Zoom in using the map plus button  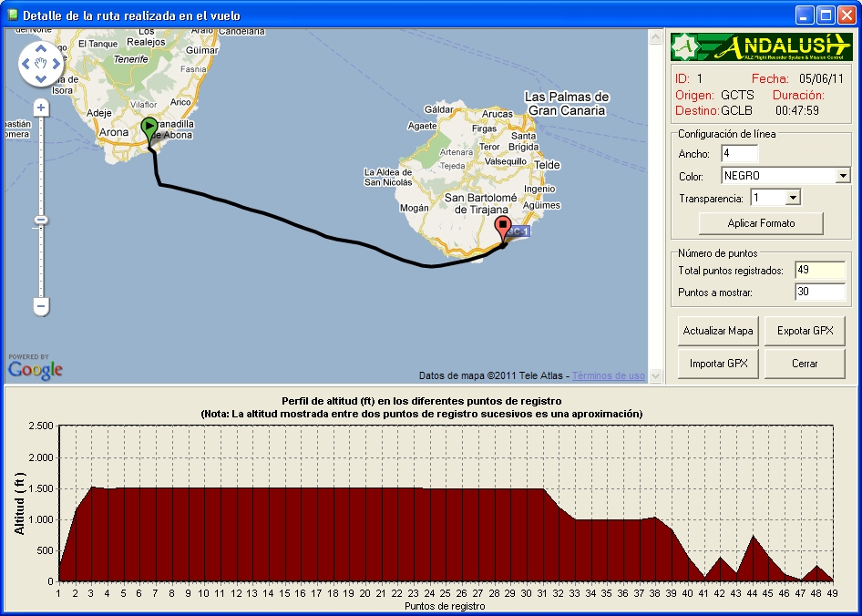tap(41, 108)
